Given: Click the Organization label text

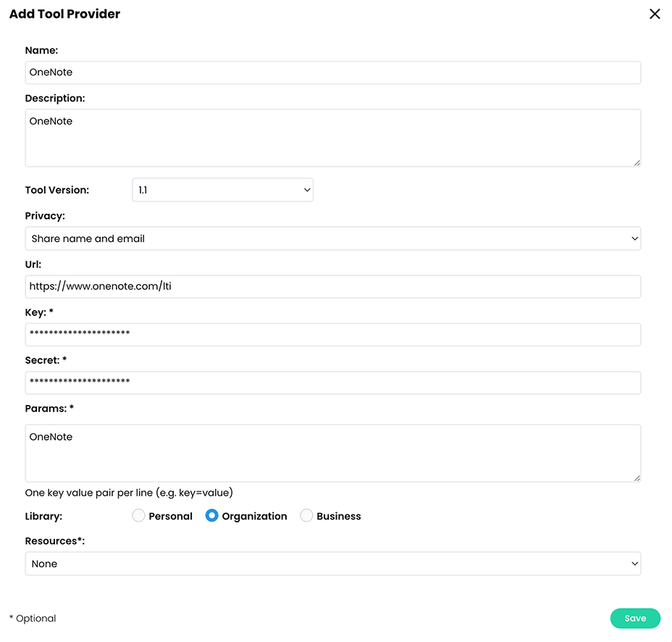Looking at the screenshot, I should (255, 517).
